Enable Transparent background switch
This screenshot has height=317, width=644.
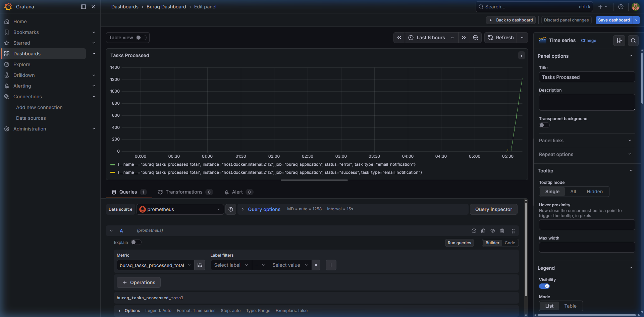click(x=544, y=125)
